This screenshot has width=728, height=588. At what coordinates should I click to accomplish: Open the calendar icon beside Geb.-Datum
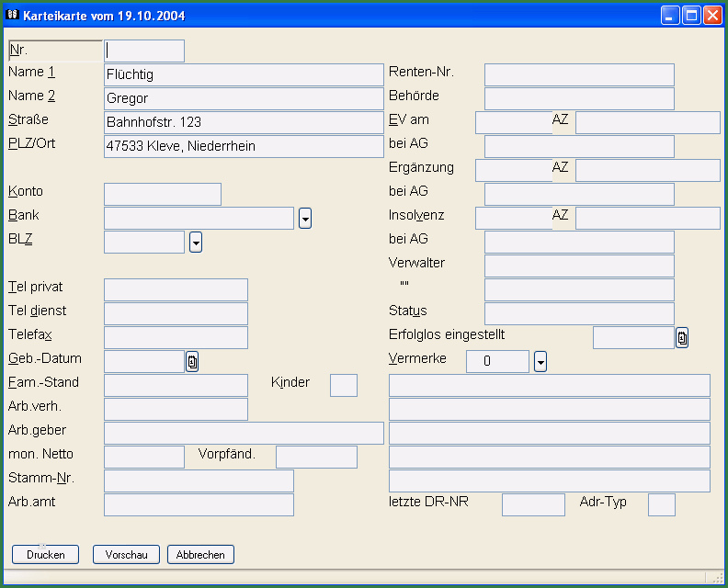(192, 362)
